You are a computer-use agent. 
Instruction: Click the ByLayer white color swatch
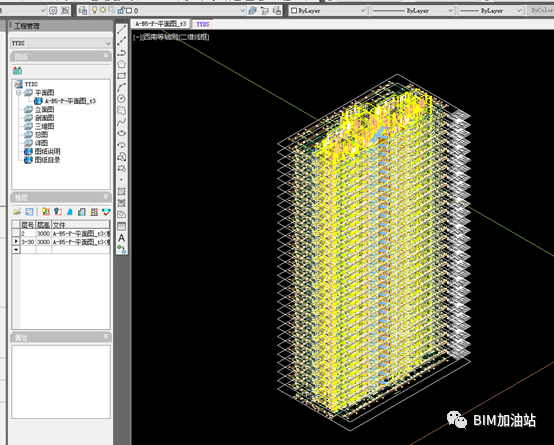(294, 11)
